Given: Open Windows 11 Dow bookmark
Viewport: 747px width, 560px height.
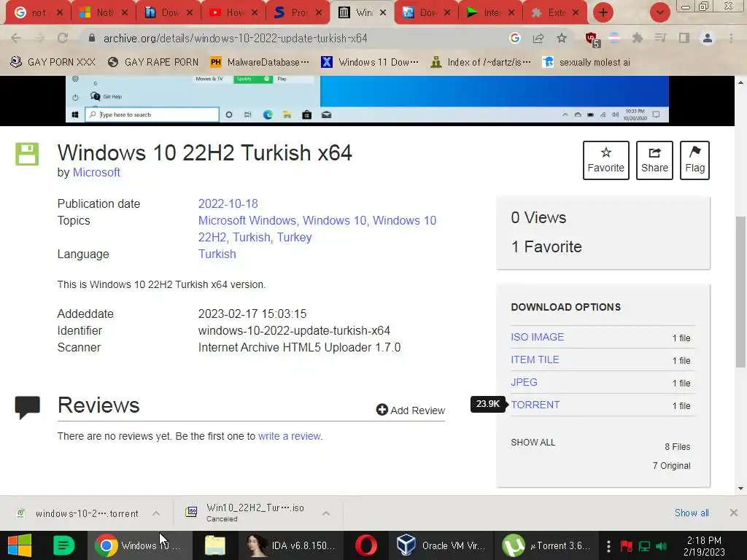Looking at the screenshot, I should tap(370, 62).
